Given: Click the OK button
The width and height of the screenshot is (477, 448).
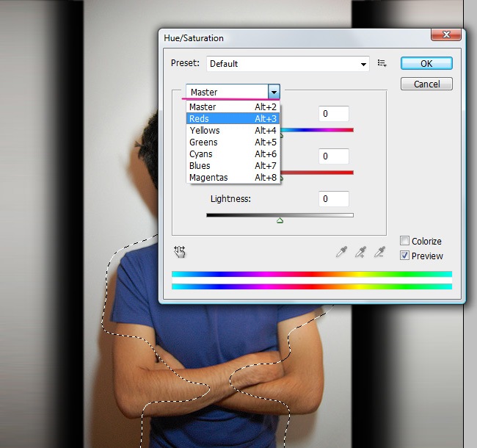Looking at the screenshot, I should [x=426, y=64].
